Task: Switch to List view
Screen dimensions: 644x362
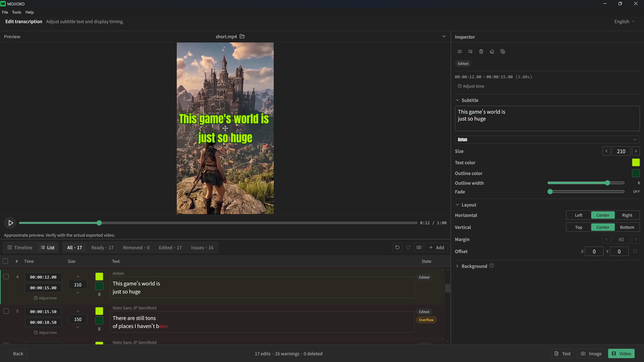Action: pyautogui.click(x=47, y=248)
